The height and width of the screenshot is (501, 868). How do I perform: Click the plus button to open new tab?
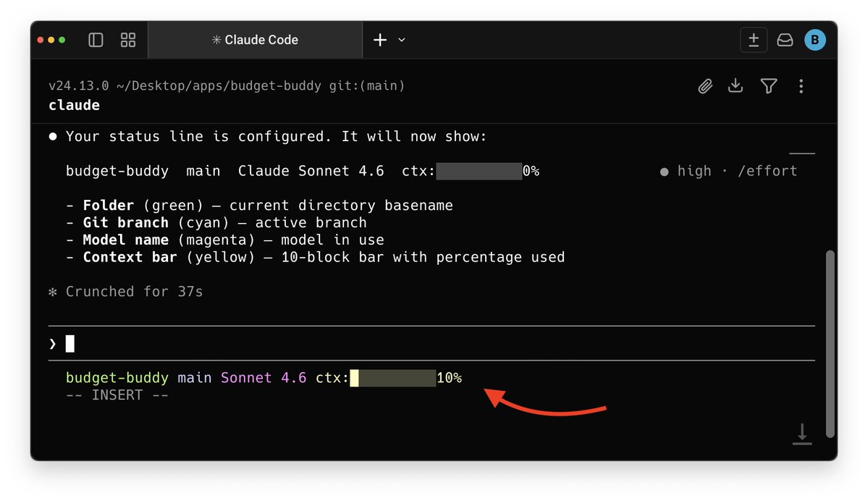[x=379, y=40]
